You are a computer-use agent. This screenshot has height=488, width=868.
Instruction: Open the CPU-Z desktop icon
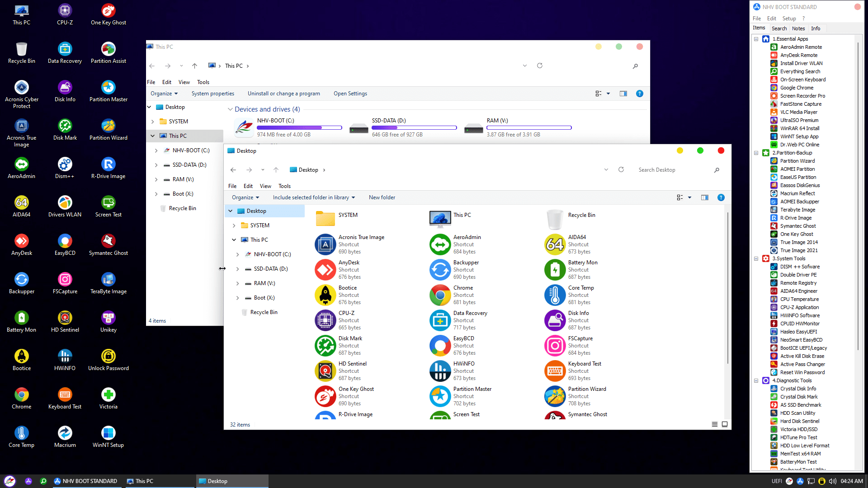65,14
